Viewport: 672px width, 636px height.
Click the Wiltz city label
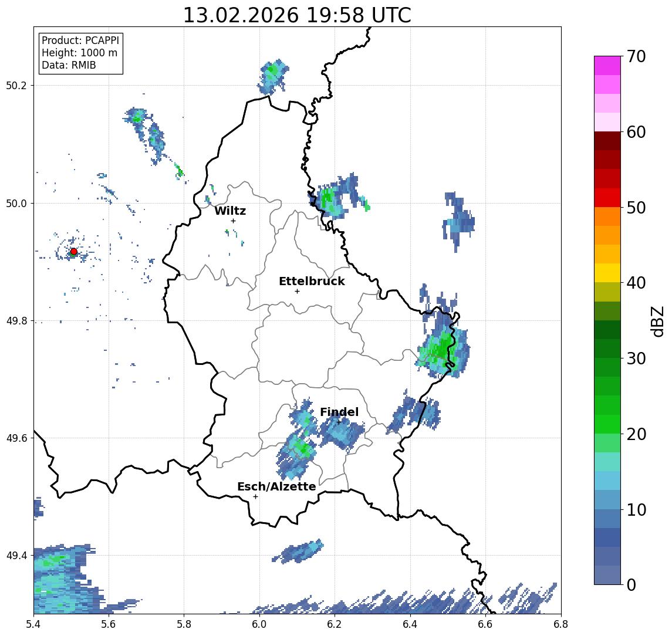pos(230,211)
